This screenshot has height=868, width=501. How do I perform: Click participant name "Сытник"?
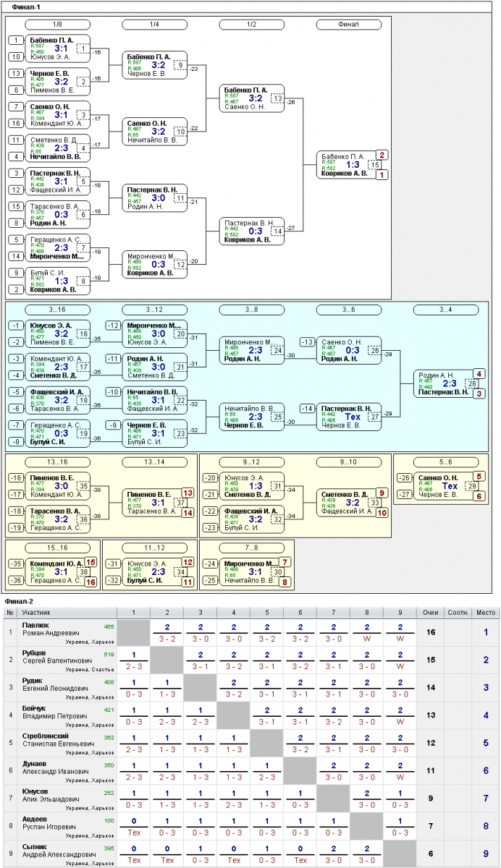coord(35,846)
